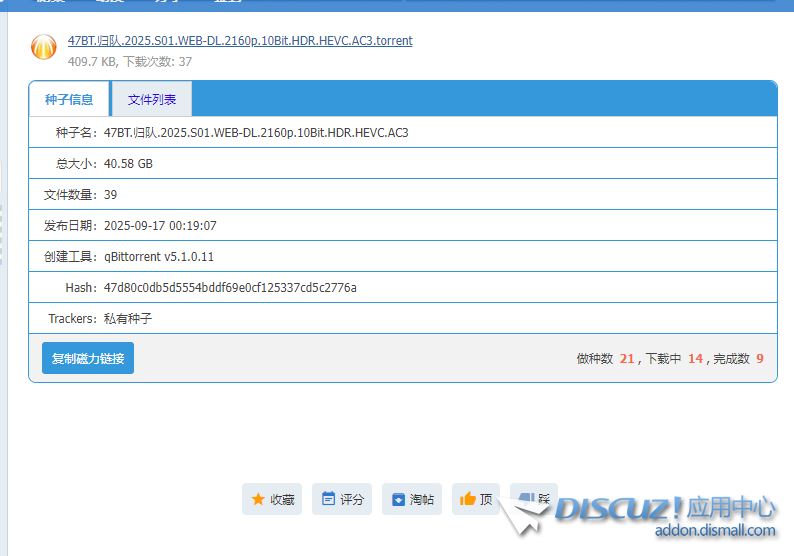Click the seeder count 21
Screen dimensions: 794x556
[x=627, y=359]
